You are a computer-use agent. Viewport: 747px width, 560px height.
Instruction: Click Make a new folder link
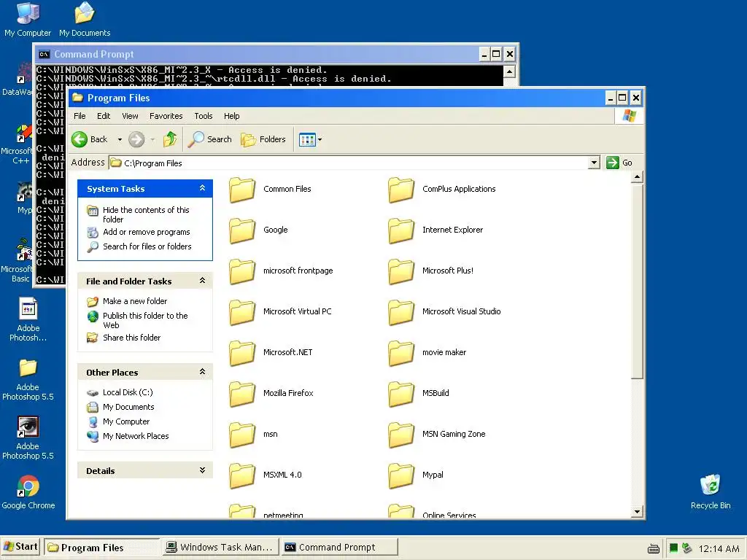[135, 301]
